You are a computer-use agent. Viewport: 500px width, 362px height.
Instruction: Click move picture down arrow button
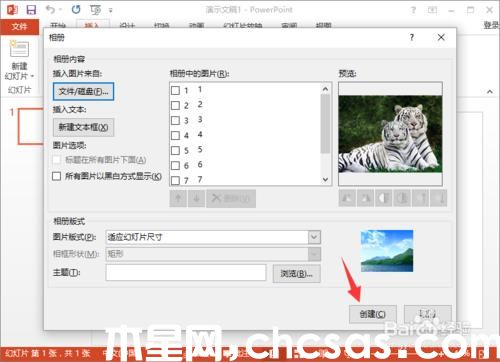(196, 199)
